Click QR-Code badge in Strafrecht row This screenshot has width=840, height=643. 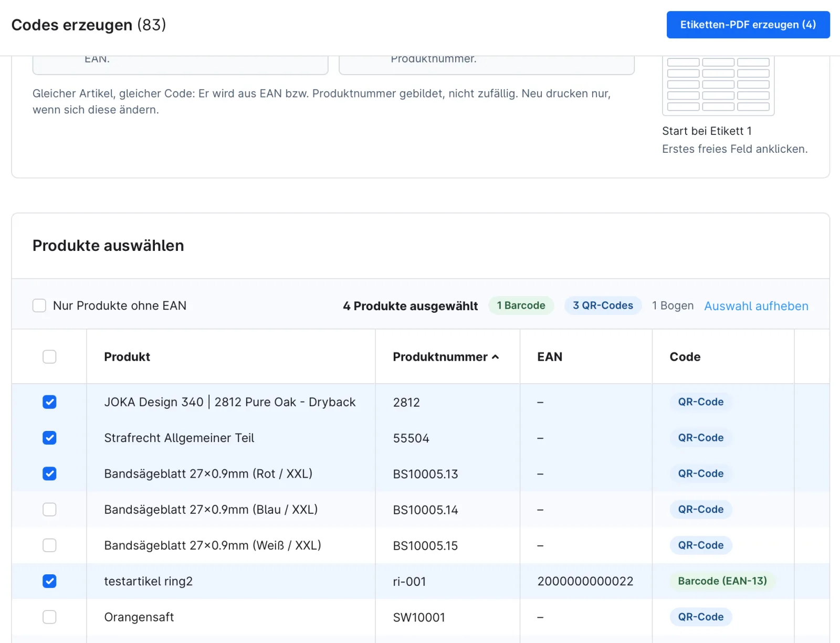tap(700, 438)
